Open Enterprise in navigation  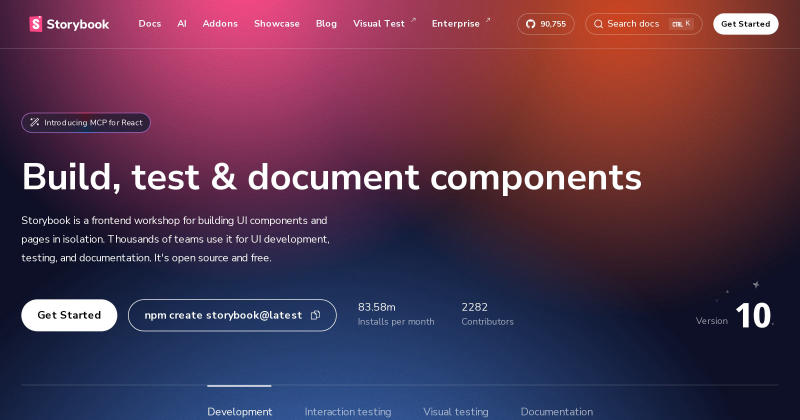click(456, 24)
